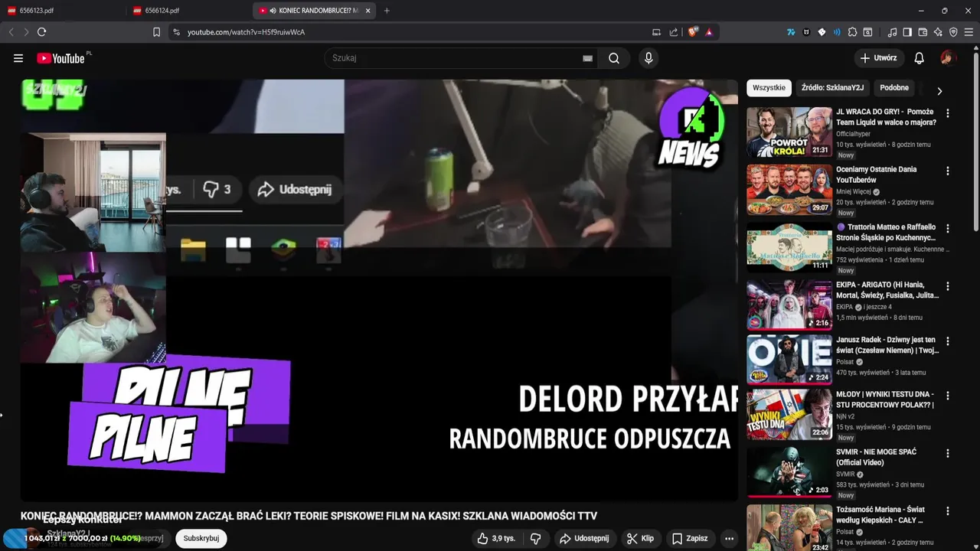The image size is (980, 551).
Task: Select the Źródło: SzklanaY2J filter chip
Action: pyautogui.click(x=832, y=88)
